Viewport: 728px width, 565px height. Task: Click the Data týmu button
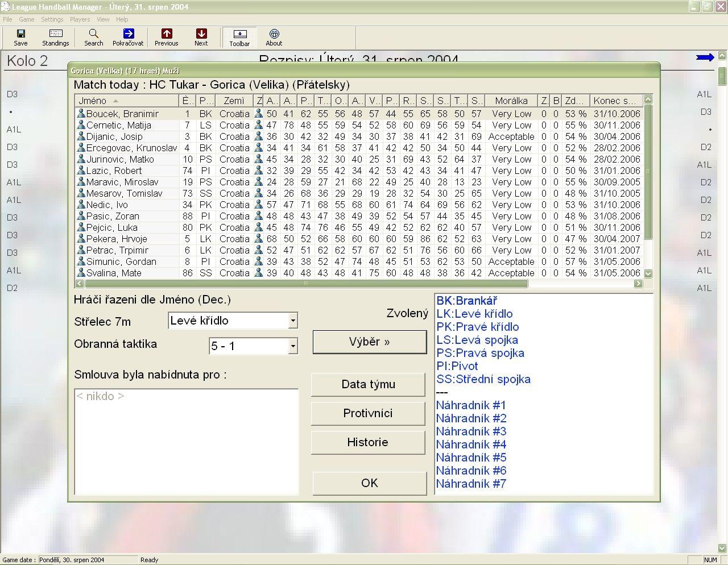point(368,384)
